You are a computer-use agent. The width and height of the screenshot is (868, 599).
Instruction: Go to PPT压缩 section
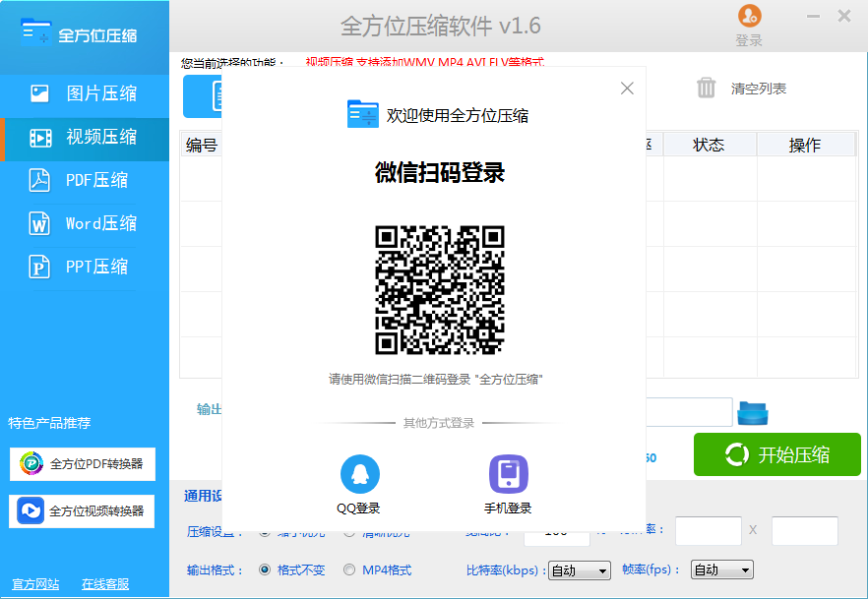pyautogui.click(x=85, y=267)
